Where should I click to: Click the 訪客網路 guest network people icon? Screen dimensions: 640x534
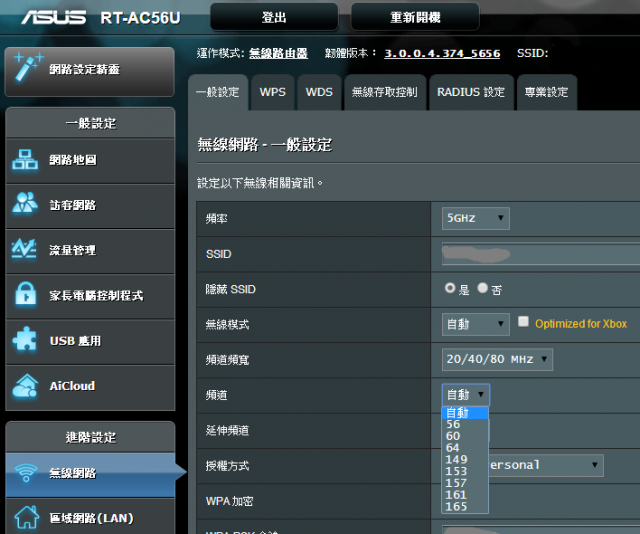[x=25, y=203]
